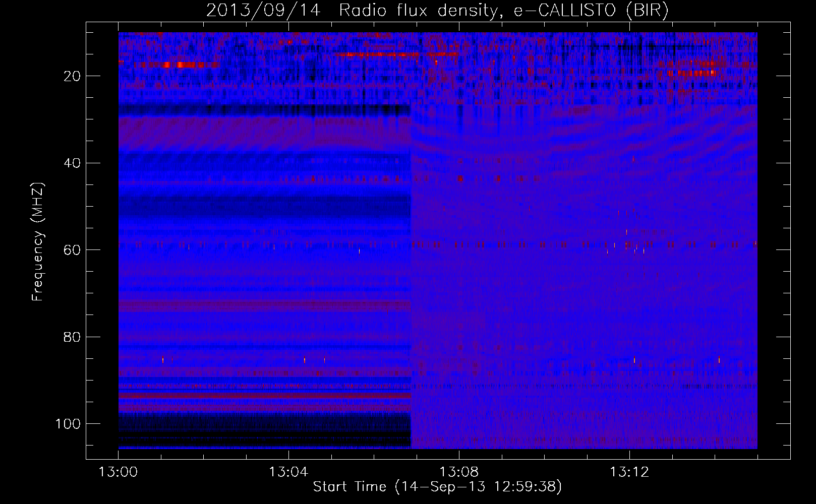
Task: Click the '13:12' time tick label
Action: point(629,472)
